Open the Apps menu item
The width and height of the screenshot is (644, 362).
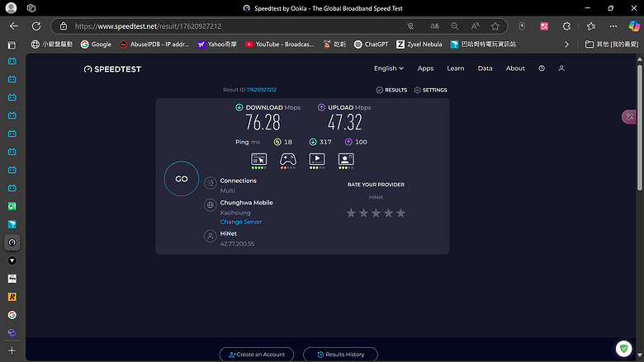coord(425,68)
